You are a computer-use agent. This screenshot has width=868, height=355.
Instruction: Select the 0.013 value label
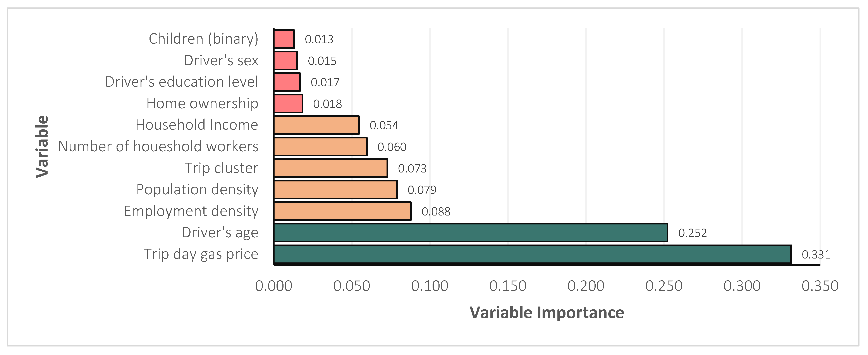pyautogui.click(x=319, y=40)
